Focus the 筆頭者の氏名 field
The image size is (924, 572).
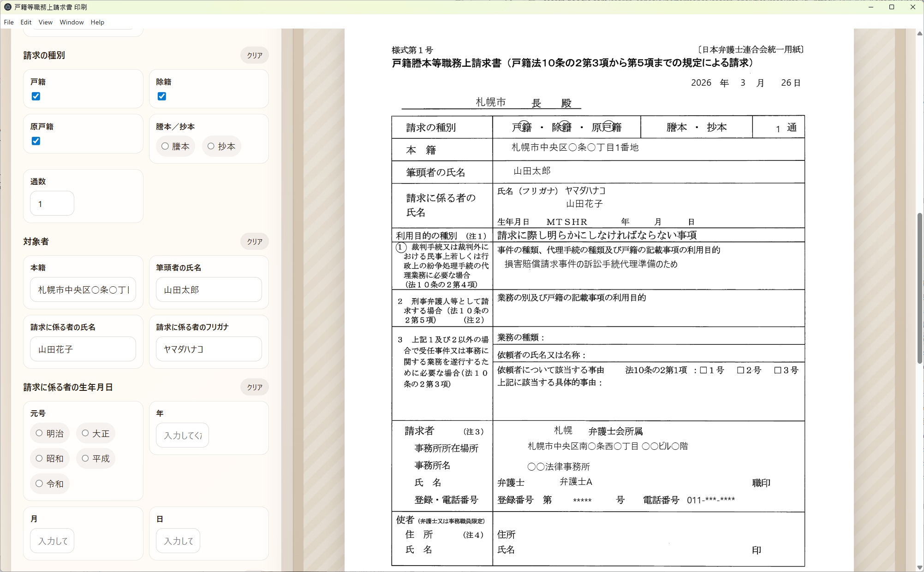pos(209,290)
